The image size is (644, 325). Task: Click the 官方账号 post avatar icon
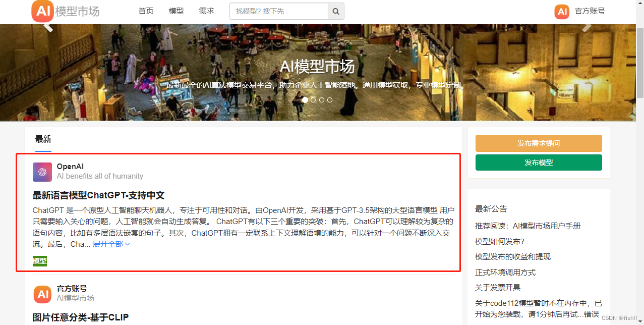(42, 294)
